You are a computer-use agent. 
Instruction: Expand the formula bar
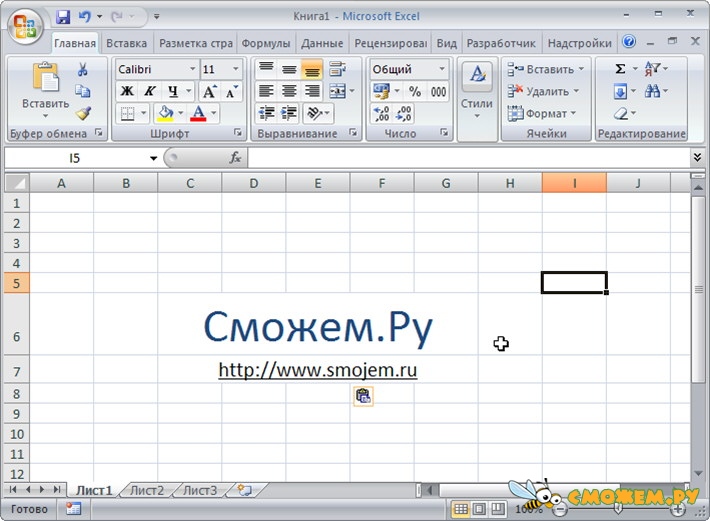tap(697, 157)
